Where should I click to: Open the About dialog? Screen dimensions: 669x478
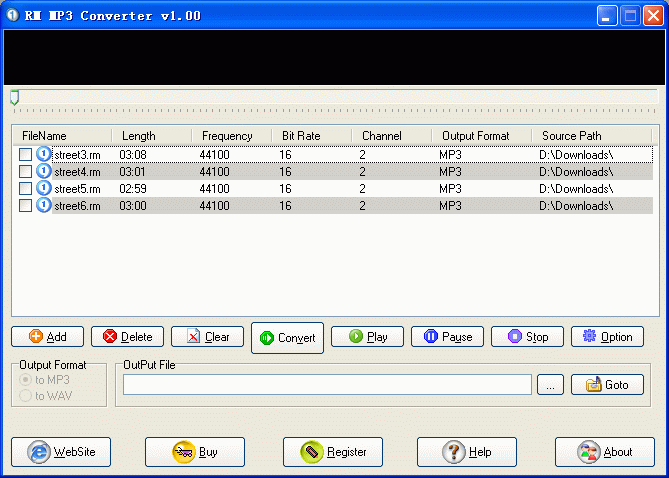coord(605,452)
